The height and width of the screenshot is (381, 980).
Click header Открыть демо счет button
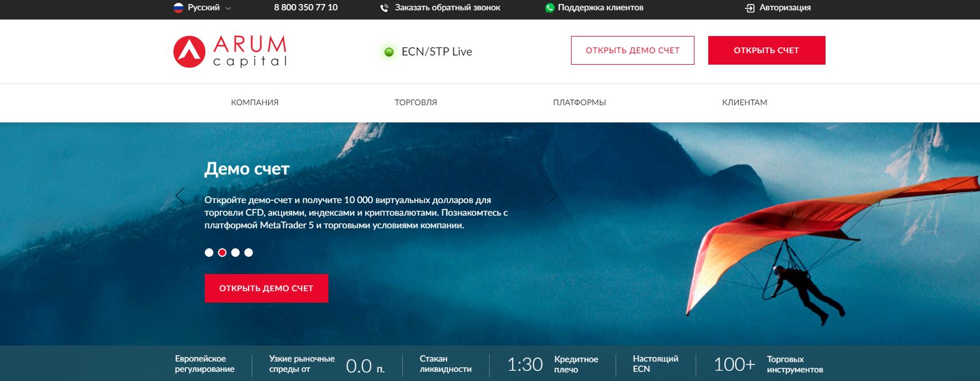pos(633,50)
